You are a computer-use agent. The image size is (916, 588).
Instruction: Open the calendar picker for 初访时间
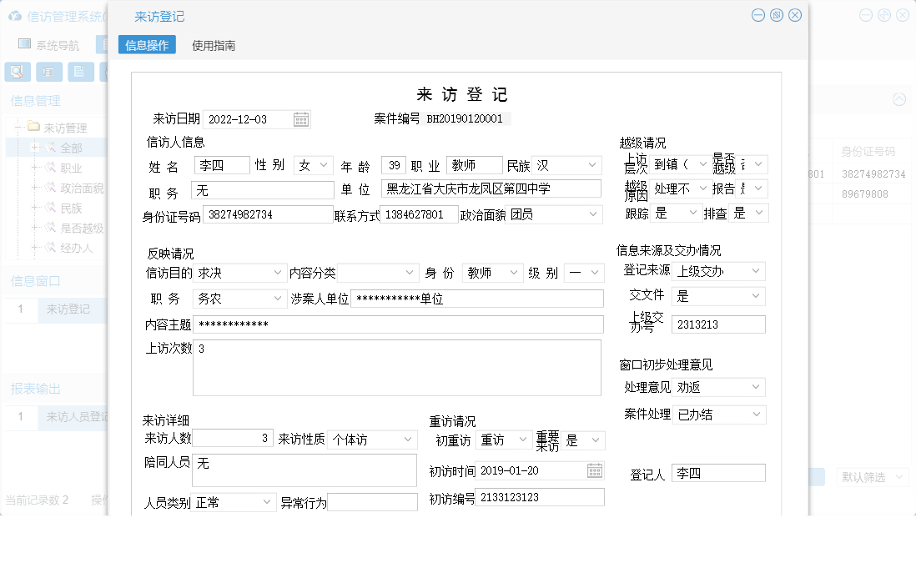coord(594,472)
